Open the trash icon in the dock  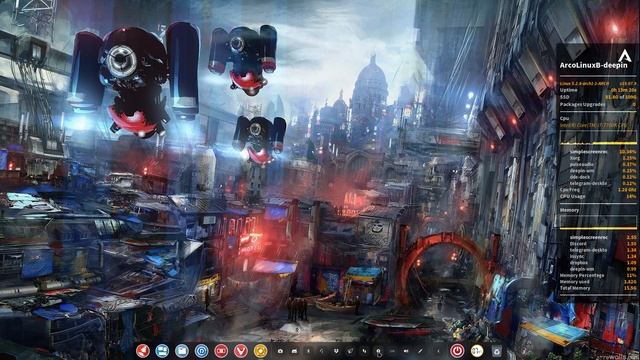point(496,351)
